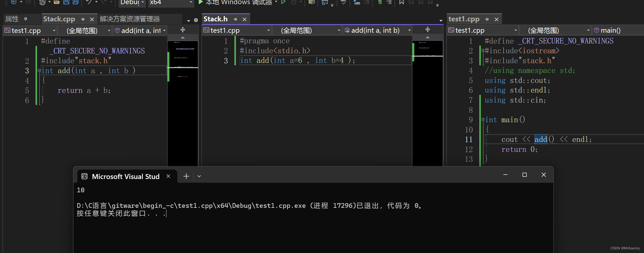Switch to the 解决方案资源管理器 tab
This screenshot has height=253, width=644.
[x=130, y=19]
